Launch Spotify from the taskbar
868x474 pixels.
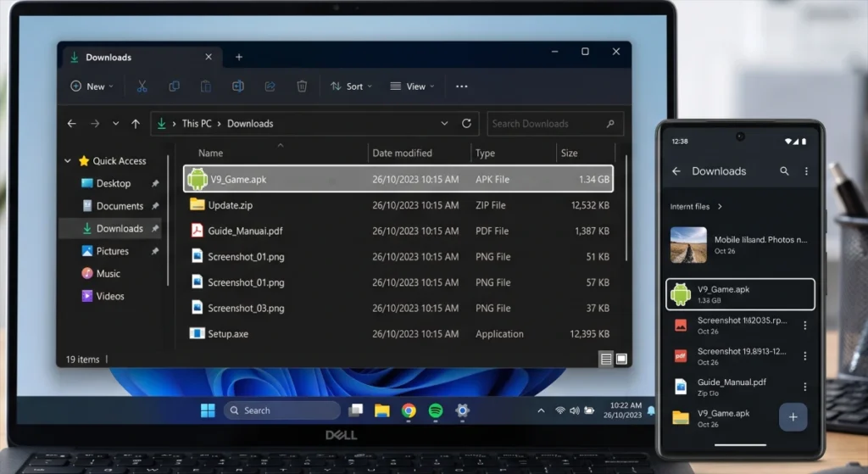436,410
